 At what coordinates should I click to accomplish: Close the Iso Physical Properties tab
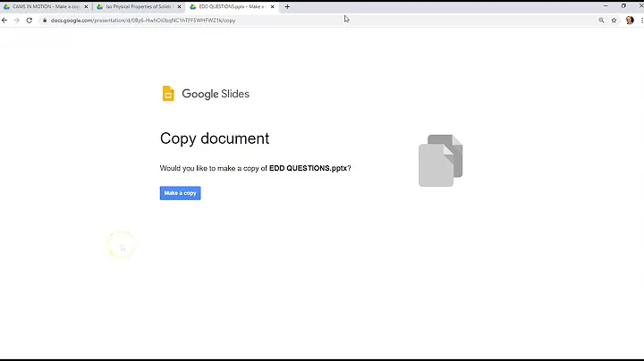coord(179,7)
